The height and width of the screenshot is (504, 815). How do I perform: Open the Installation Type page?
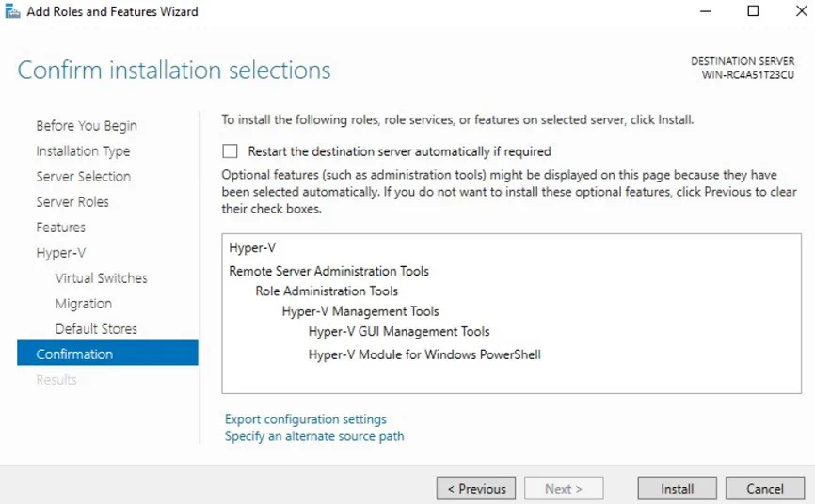83,151
